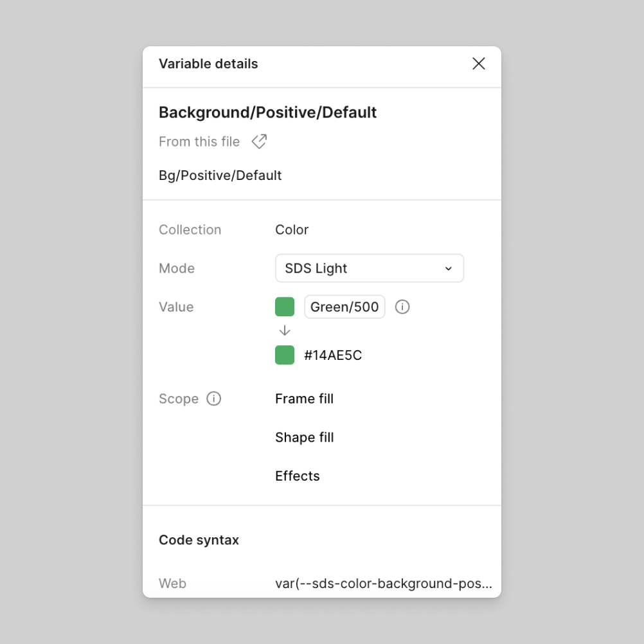
Task: Click the green swatch beside #14AE5C
Action: (x=285, y=355)
